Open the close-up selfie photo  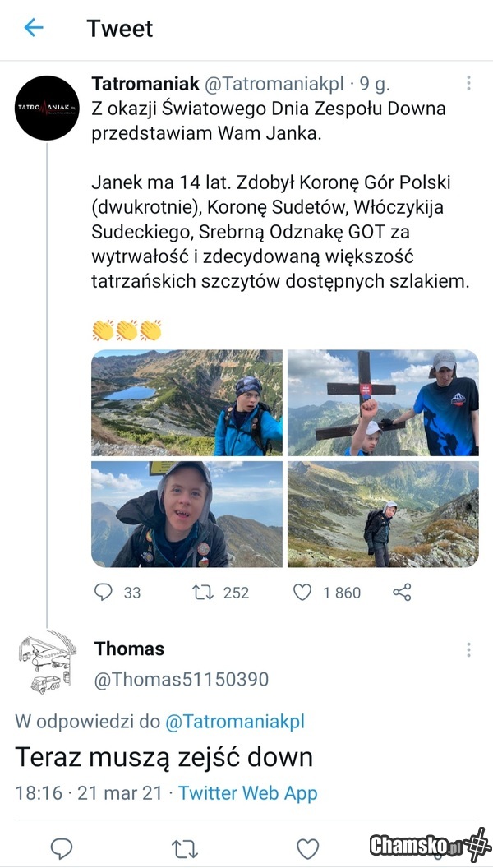click(187, 515)
